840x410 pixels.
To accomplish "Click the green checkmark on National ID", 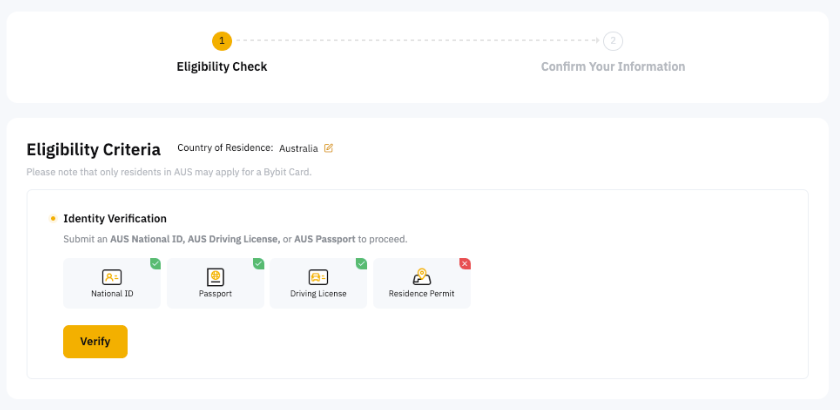I will (x=155, y=263).
